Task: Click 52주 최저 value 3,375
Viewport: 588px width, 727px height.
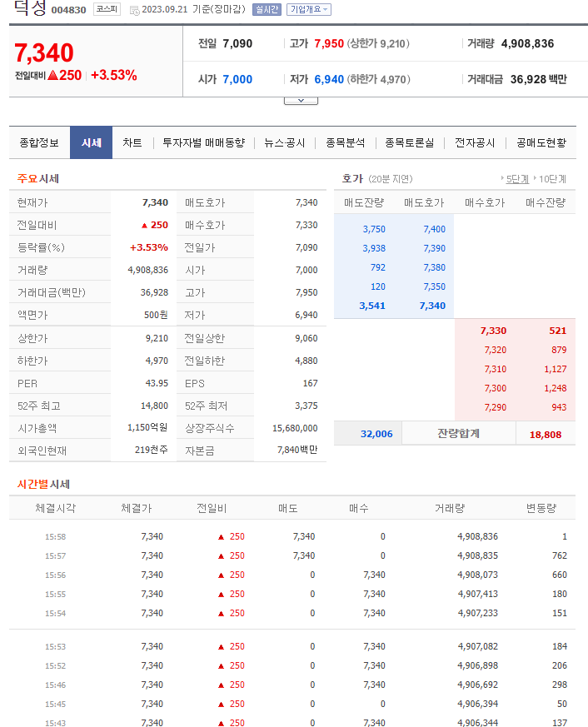Action: 306,406
